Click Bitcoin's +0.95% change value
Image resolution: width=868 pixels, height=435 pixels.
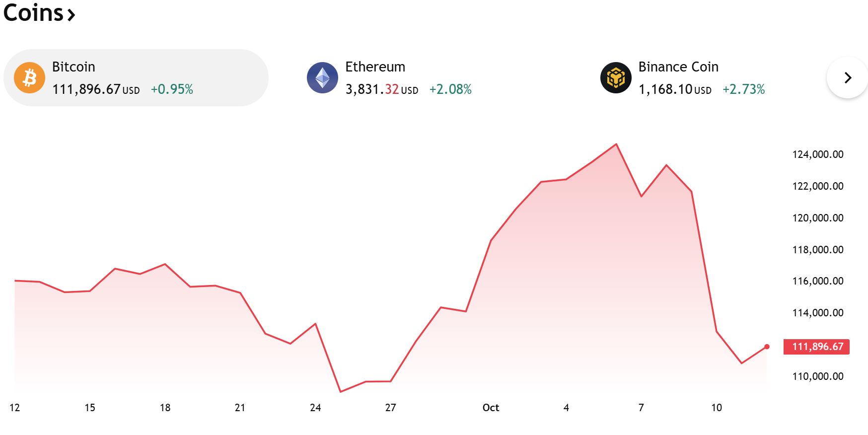pos(172,89)
